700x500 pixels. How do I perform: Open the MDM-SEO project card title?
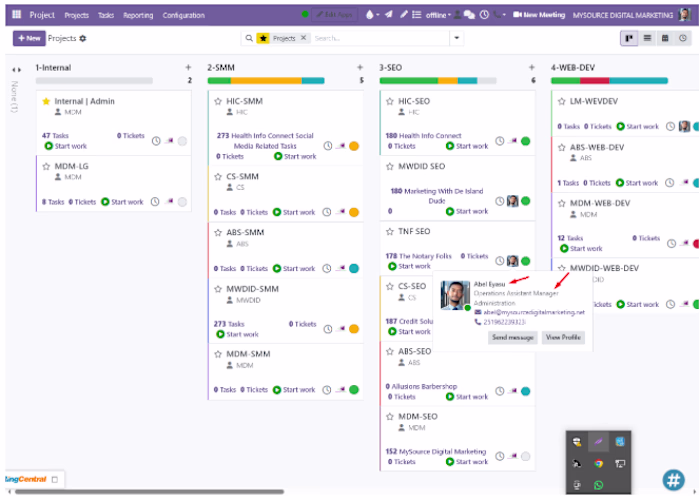tap(418, 417)
